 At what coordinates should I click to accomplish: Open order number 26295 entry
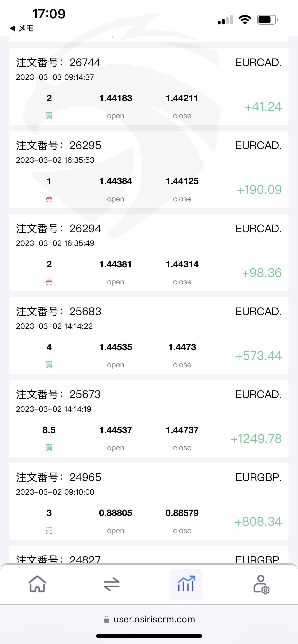point(59,145)
